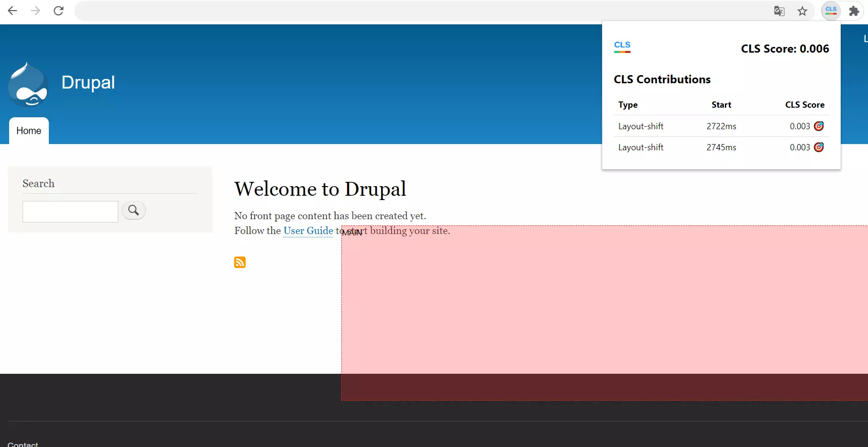
Task: Open the Extensions puzzle piece menu
Action: click(854, 11)
